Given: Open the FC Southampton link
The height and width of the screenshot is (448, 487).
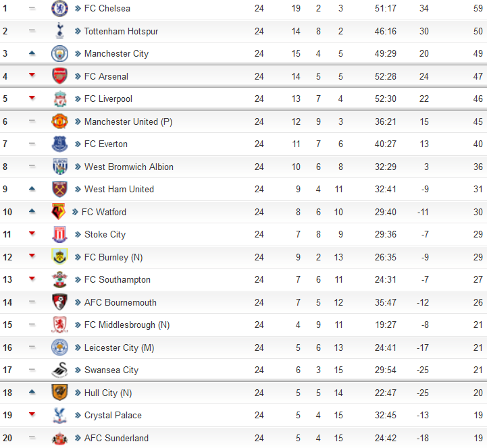Looking at the screenshot, I should [x=118, y=280].
